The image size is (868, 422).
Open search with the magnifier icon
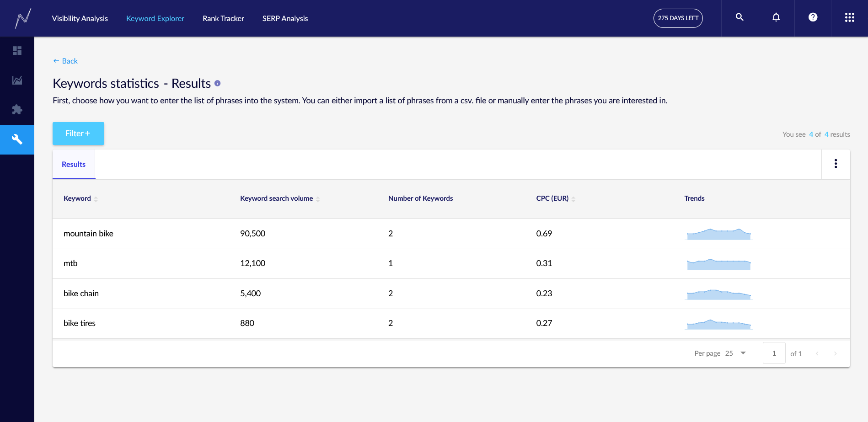739,17
